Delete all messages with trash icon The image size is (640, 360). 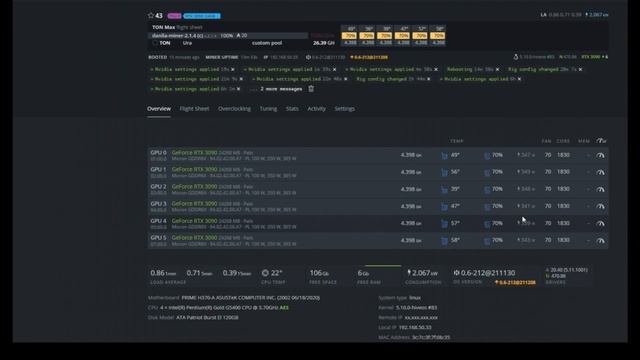[311, 89]
